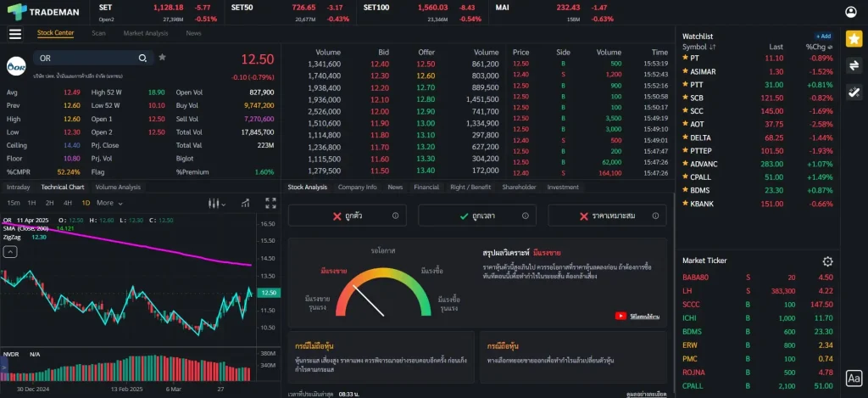Click the info icon on ถูกตัว

[x=395, y=216]
